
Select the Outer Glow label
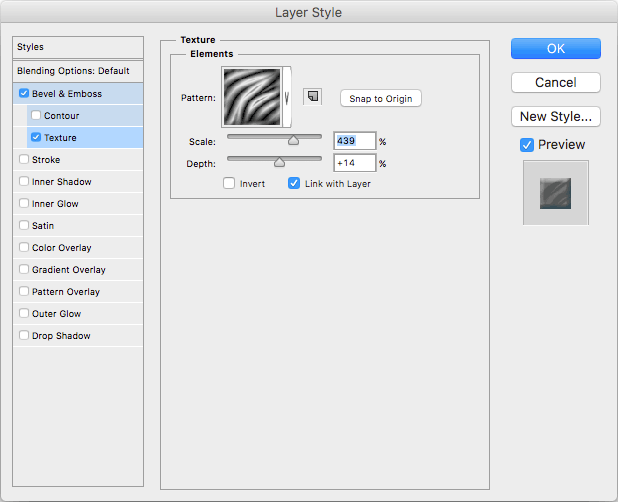56,314
